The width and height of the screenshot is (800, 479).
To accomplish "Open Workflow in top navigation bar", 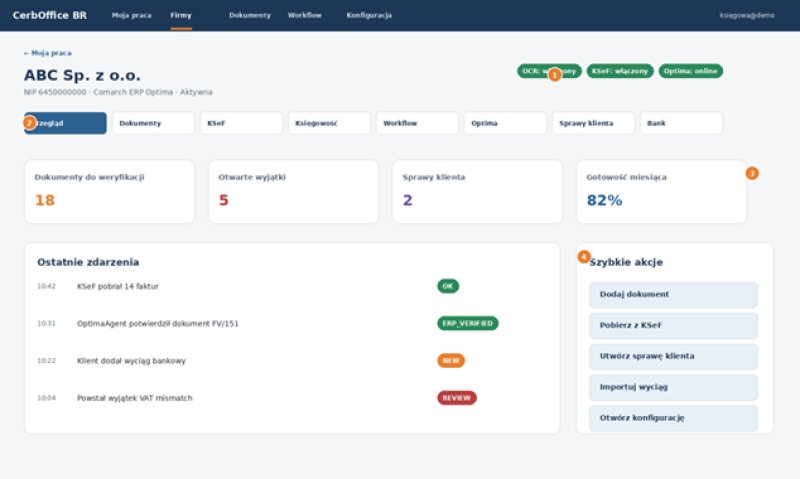I will [x=305, y=15].
